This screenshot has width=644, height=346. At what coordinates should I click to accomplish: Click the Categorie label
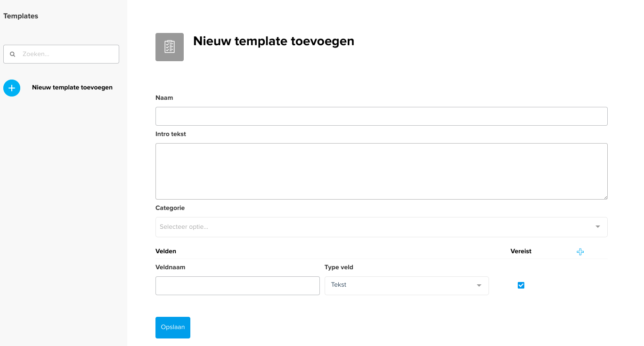[x=170, y=208]
